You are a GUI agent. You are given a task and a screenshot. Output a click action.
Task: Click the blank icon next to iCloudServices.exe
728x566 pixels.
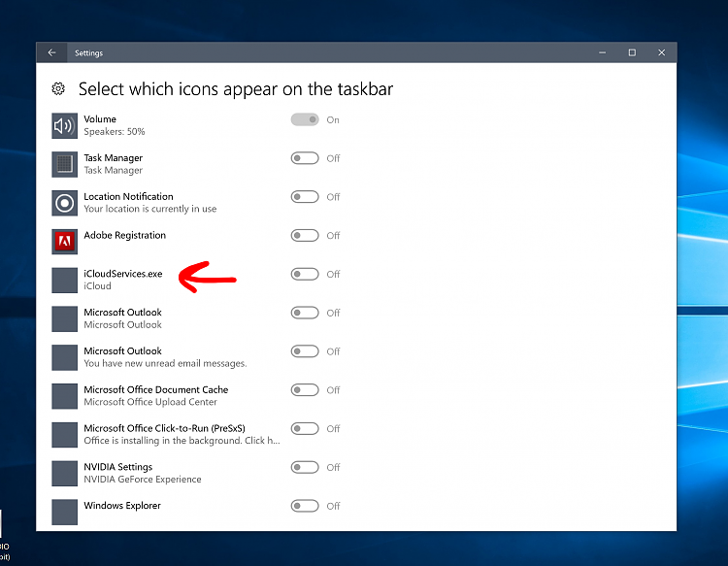point(64,280)
